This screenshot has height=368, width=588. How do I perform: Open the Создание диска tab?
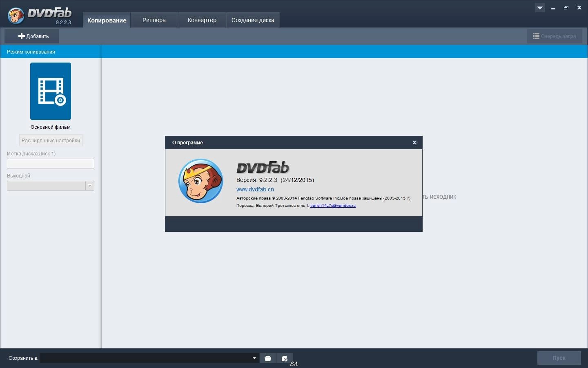click(x=253, y=20)
